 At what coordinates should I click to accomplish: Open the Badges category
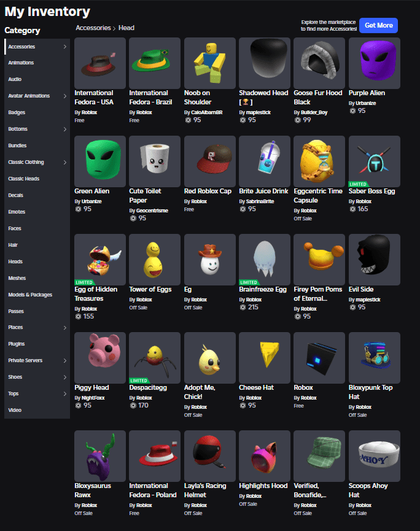pyautogui.click(x=37, y=112)
